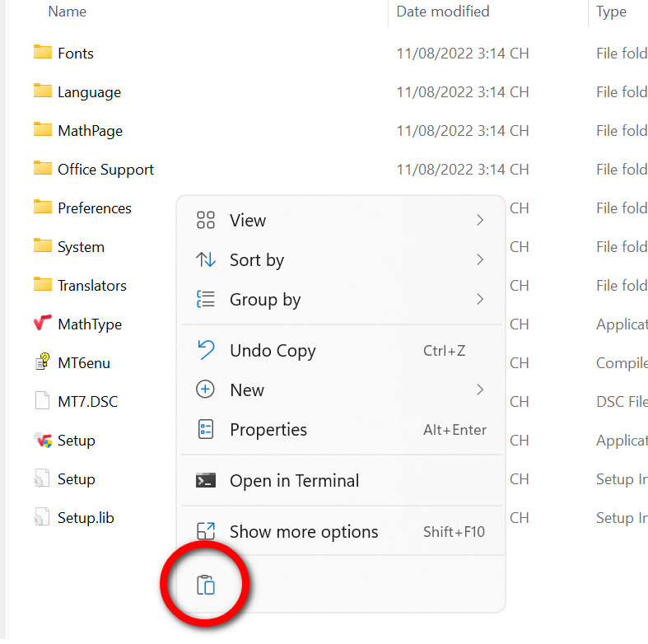Click the Properties sheet icon
The image size is (648, 644).
206,429
